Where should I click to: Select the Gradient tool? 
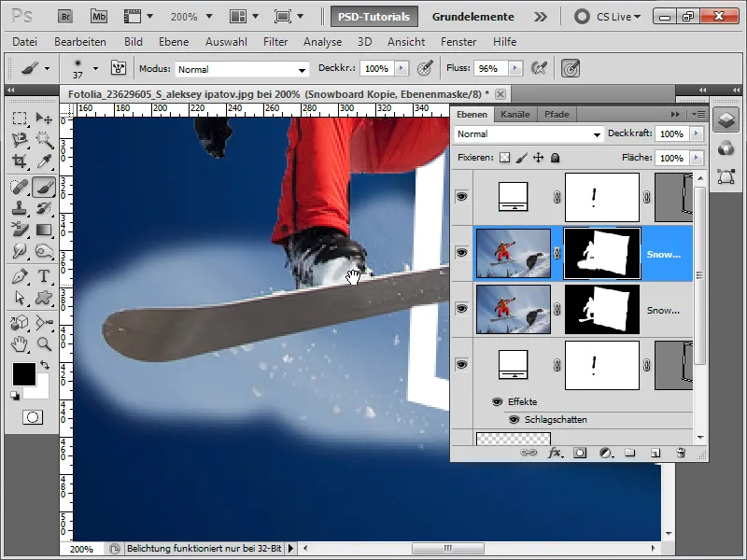click(x=44, y=230)
